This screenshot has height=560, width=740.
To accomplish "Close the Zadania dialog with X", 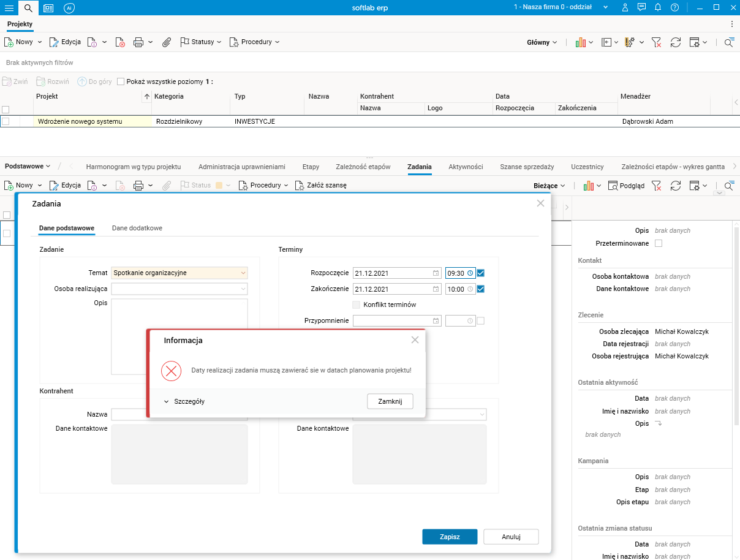I will click(540, 203).
